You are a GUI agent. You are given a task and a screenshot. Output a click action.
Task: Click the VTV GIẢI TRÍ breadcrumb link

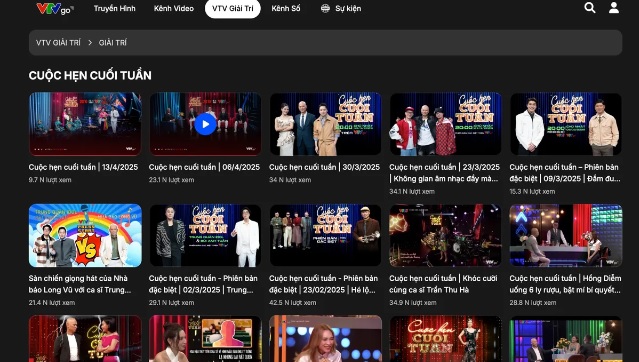coord(58,42)
